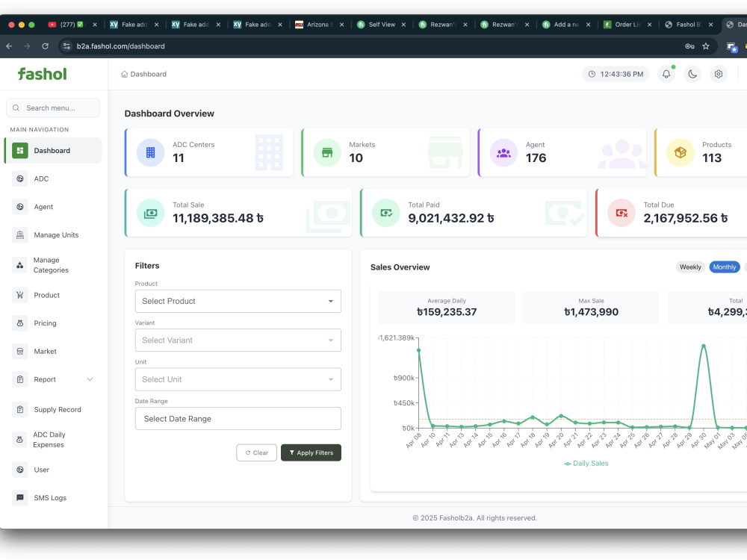Click the Total Paid icon

(x=386, y=213)
